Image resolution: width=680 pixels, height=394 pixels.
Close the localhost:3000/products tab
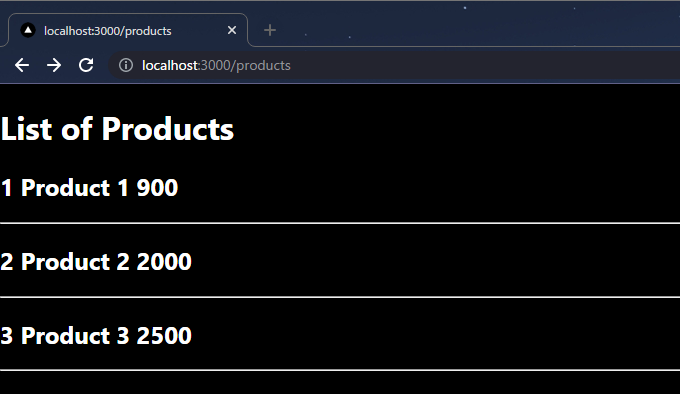(x=232, y=30)
